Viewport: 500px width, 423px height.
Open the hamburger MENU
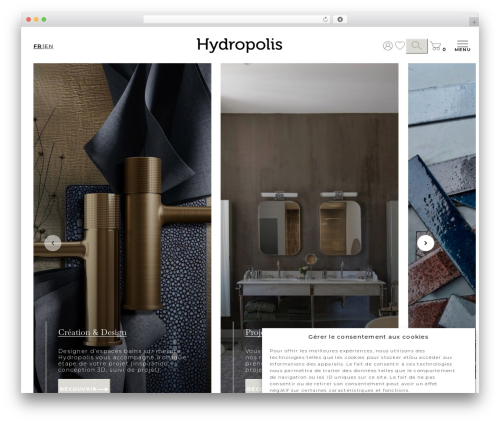pyautogui.click(x=462, y=46)
